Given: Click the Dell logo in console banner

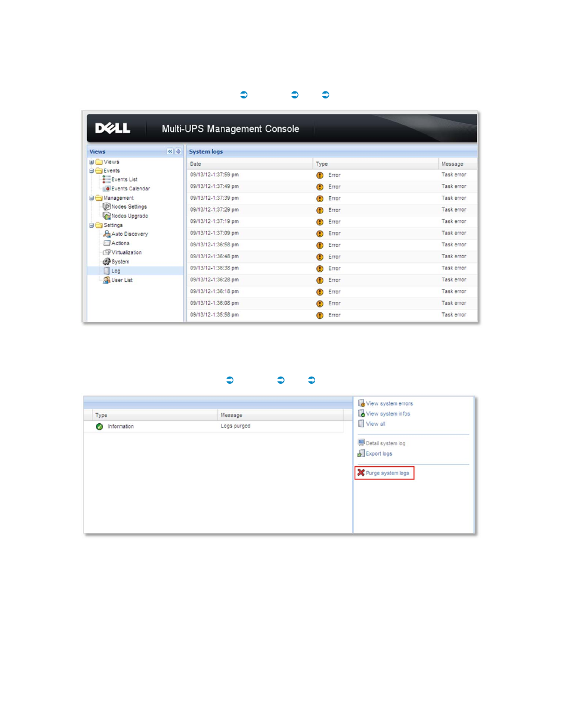Looking at the screenshot, I should (113, 129).
